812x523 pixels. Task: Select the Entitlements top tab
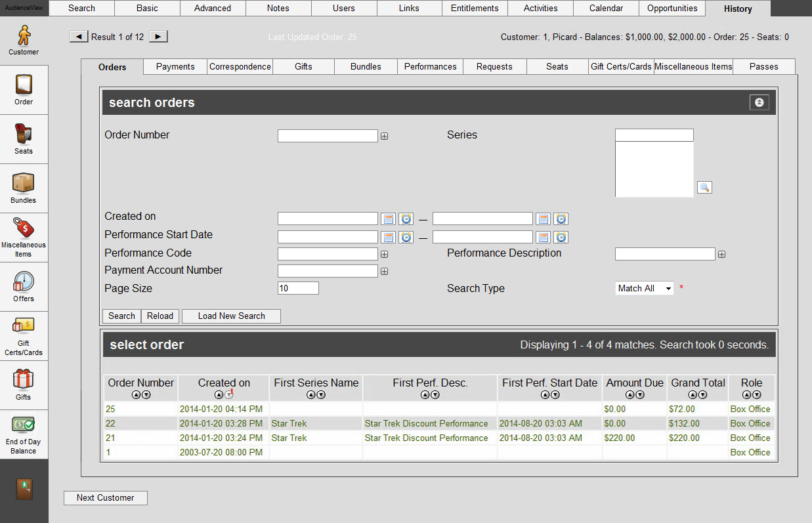pos(475,8)
